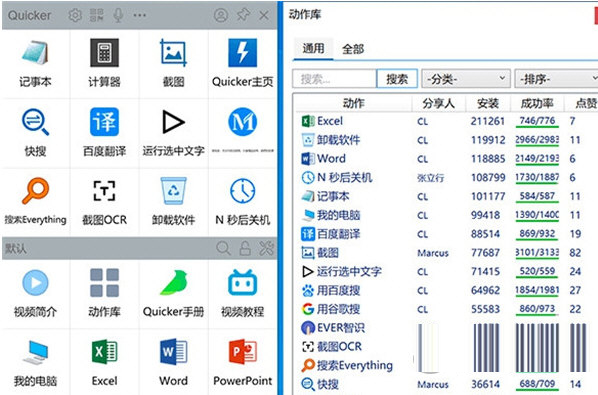
Task: Click success rate 3101/3133 for 截图
Action: click(537, 252)
